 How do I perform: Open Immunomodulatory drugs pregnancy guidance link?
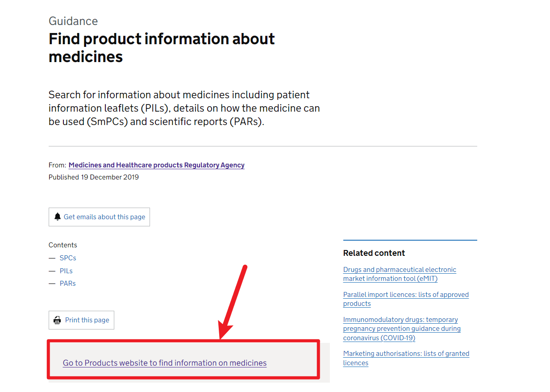coord(401,328)
